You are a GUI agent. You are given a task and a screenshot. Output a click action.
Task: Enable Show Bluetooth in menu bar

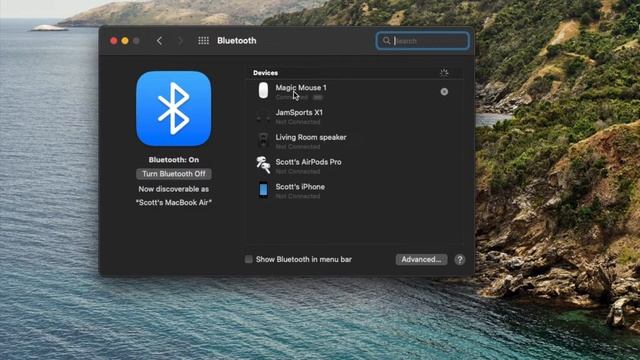(249, 259)
